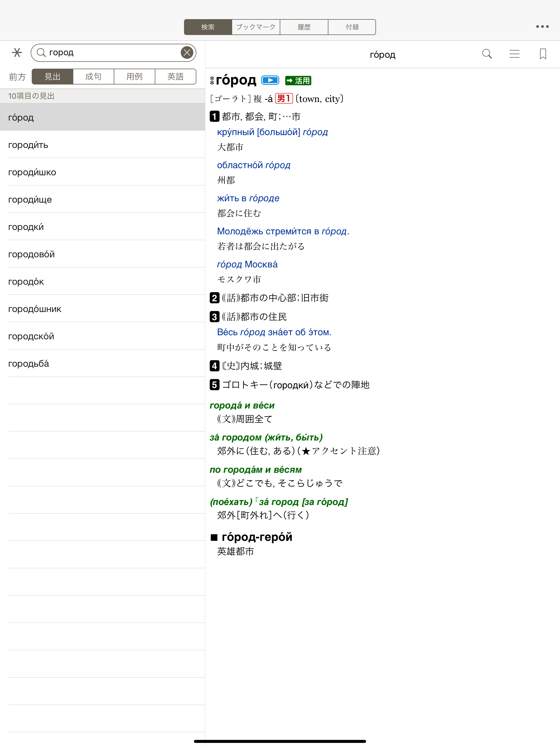Select the 英語 search mode
Viewport: 560px width, 747px height.
[176, 77]
